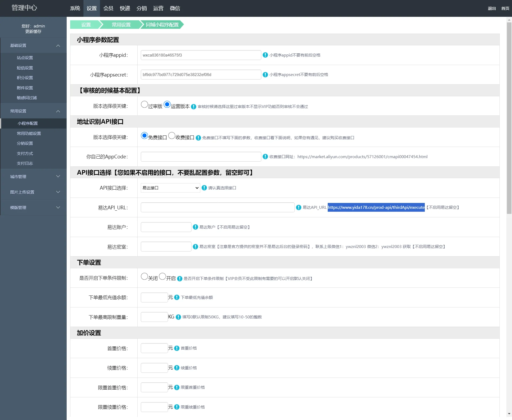Viewport: 512px width, 420px height.
Task: Click info icon next to 首重价格 hint
Action: pyautogui.click(x=177, y=348)
